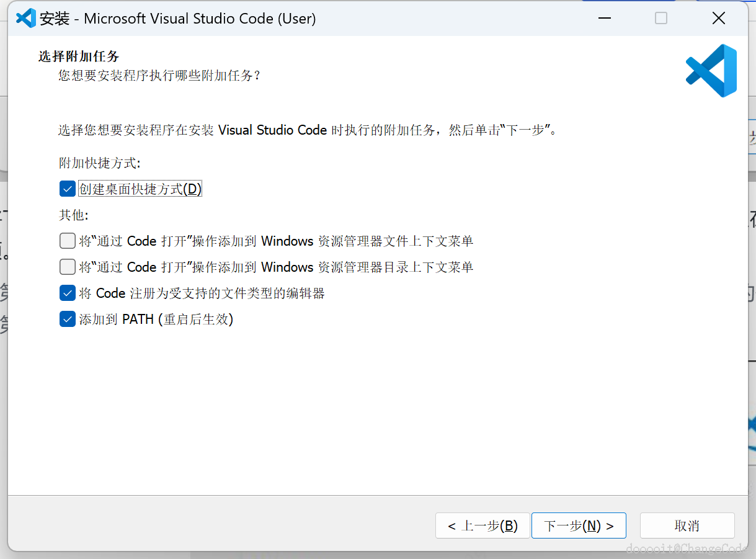Viewport: 756px width, 559px height.
Task: Enable the 资源管理器文件上下文菜单 checkbox
Action: pyautogui.click(x=68, y=241)
